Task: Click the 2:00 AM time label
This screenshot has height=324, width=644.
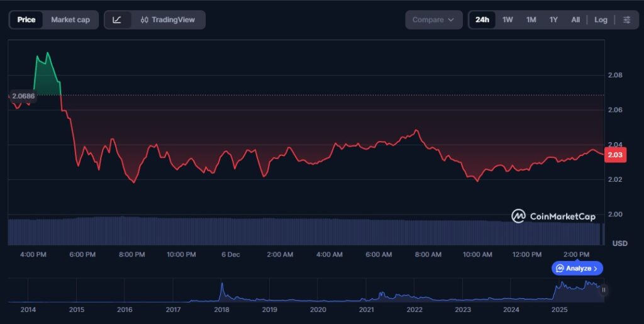Action: pos(280,255)
